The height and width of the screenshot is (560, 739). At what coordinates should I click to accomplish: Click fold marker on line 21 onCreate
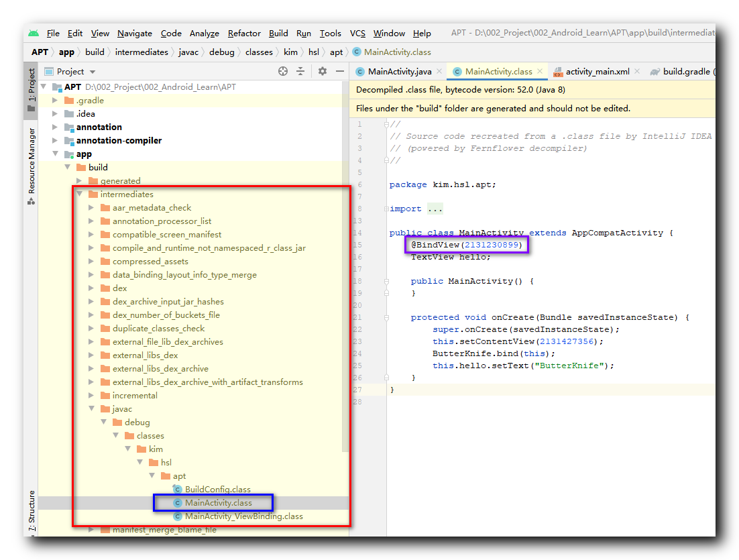pos(386,318)
